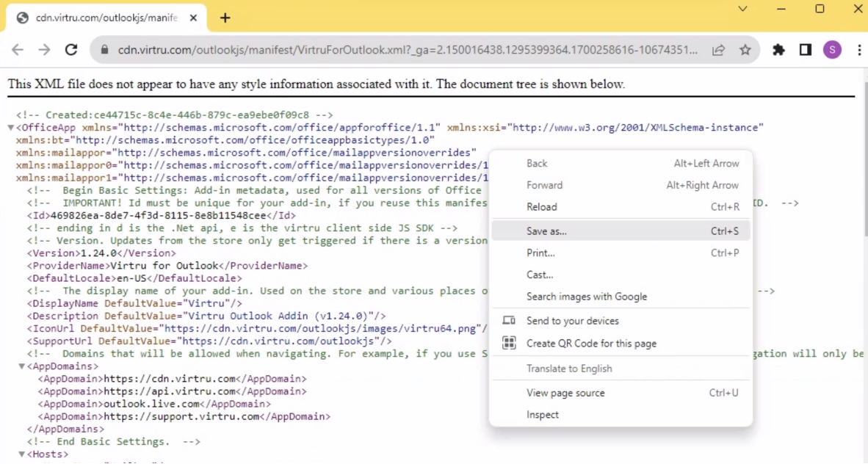Select Save as from the context menu
Image resolution: width=868 pixels, height=464 pixels.
[548, 230]
